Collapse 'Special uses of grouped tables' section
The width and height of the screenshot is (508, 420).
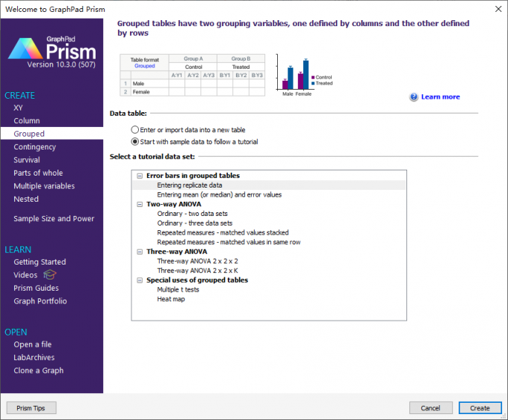140,280
